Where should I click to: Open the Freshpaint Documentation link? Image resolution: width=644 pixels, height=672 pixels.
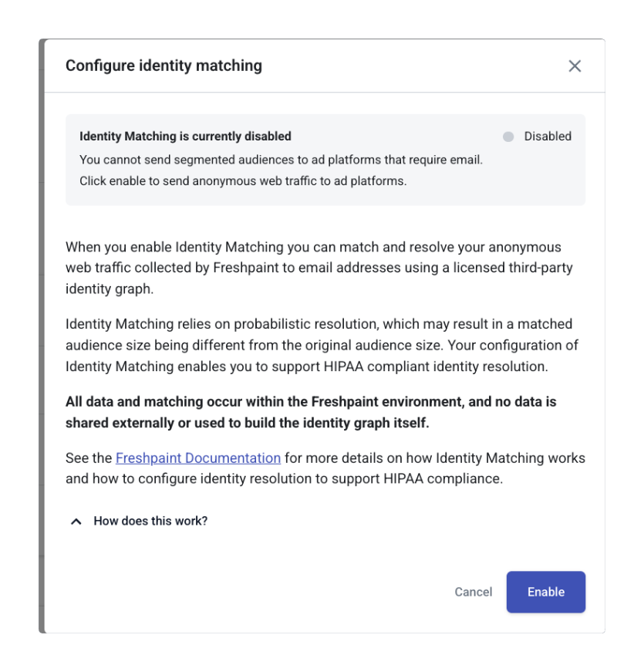[x=198, y=458]
